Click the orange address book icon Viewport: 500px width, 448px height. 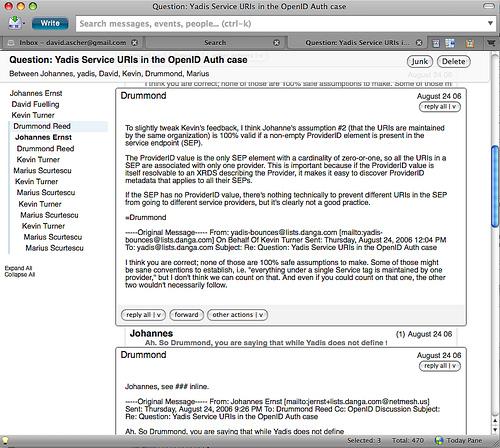(470, 43)
